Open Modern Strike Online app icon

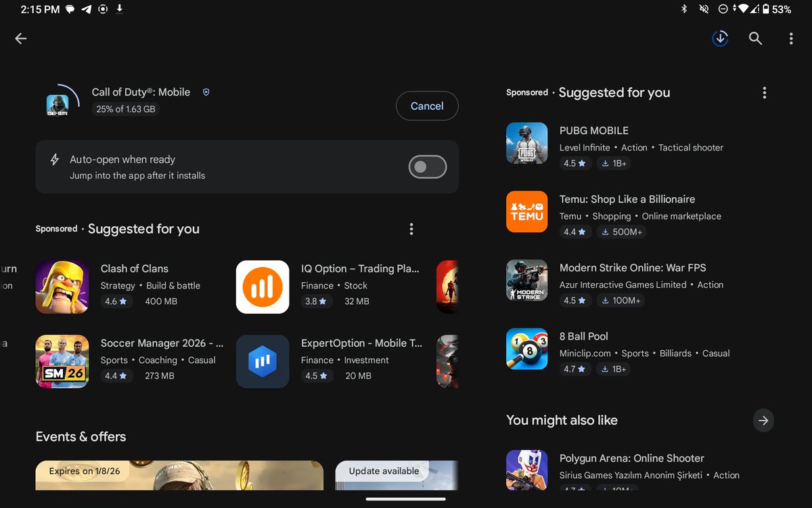[x=527, y=280]
